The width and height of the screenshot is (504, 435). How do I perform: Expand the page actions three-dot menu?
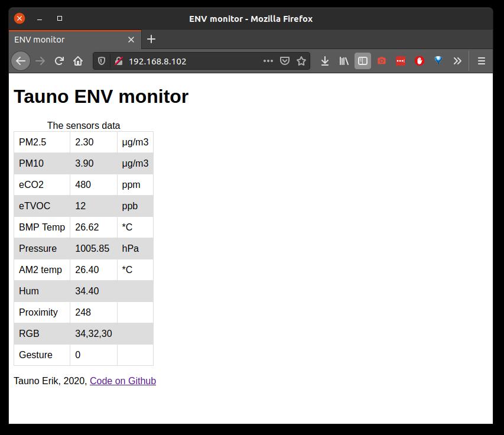tap(268, 61)
